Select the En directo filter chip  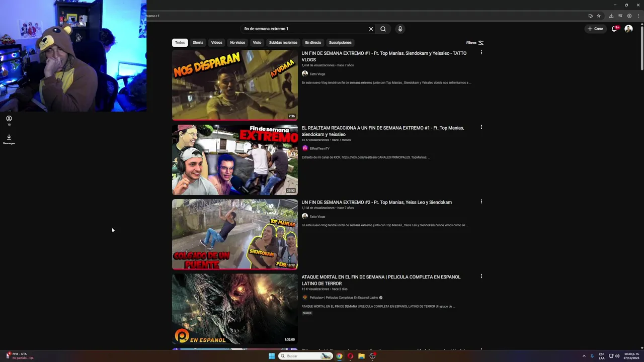pos(313,43)
